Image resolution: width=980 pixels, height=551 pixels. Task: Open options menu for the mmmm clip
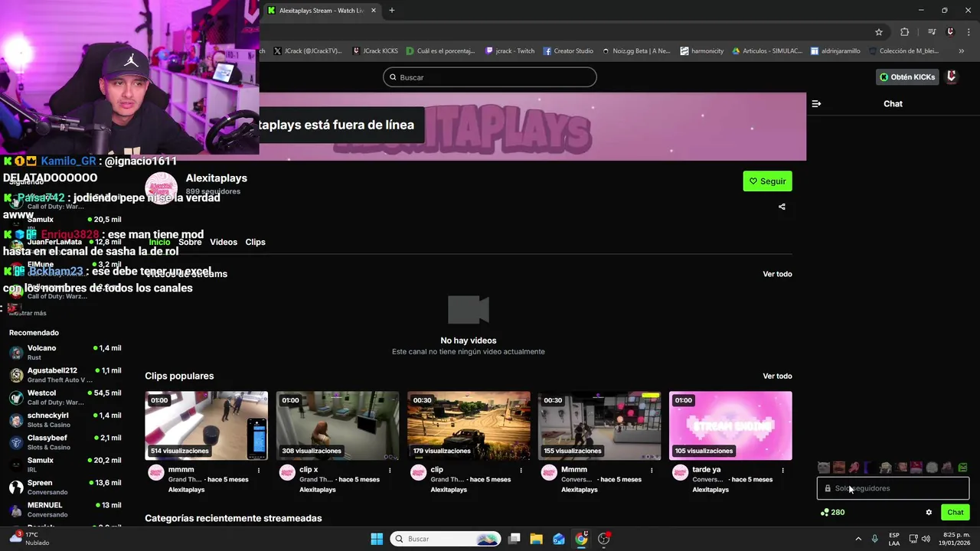(x=259, y=471)
